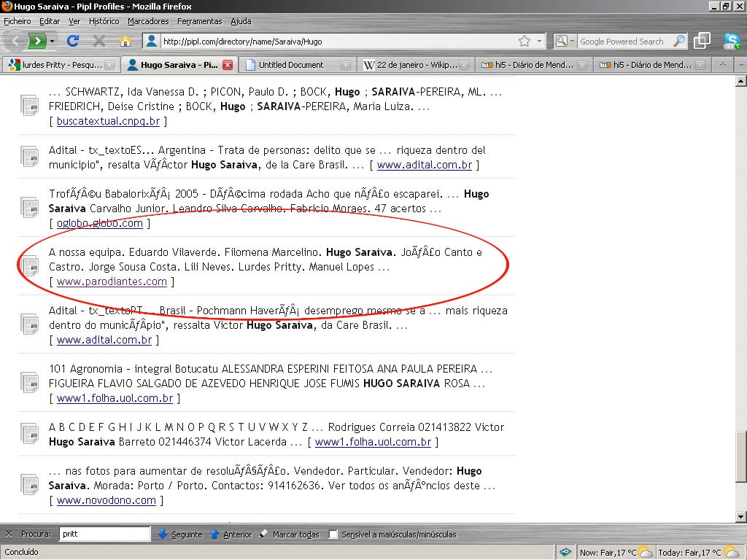
Task: Close the 22 de janeiro Wikipedia tab
Action: (465, 65)
